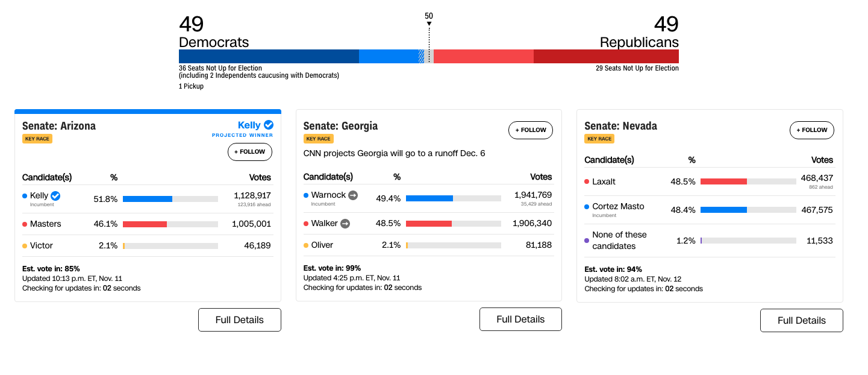This screenshot has height=375, width=868.
Task: Click the runoff arrow icon beside Warnock
Action: click(x=353, y=195)
